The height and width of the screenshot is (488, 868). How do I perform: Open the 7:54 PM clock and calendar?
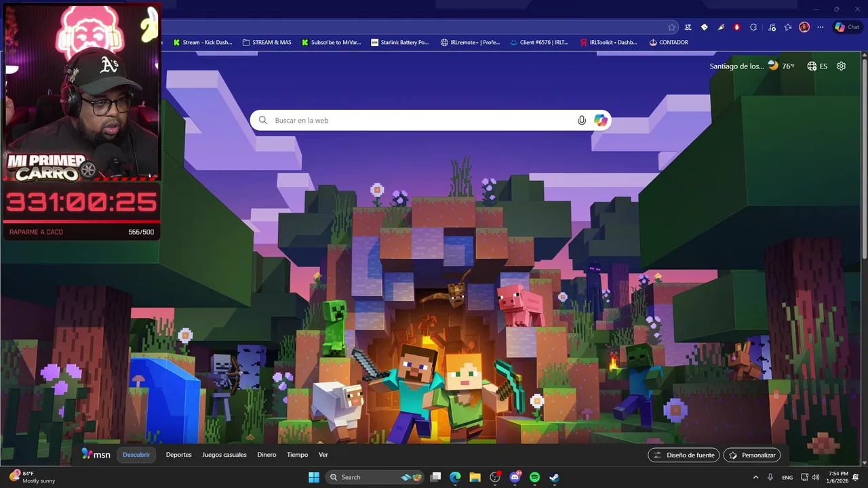[x=838, y=477]
